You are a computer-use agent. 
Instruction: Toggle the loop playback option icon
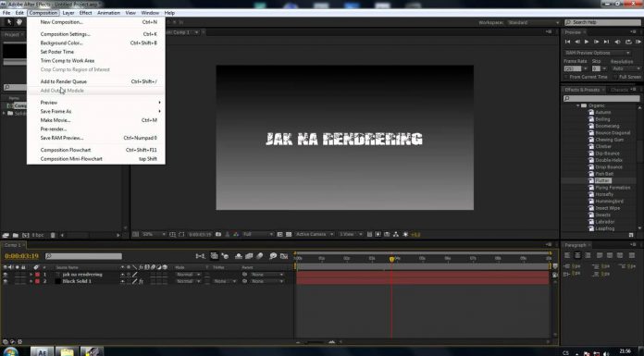pos(628,42)
